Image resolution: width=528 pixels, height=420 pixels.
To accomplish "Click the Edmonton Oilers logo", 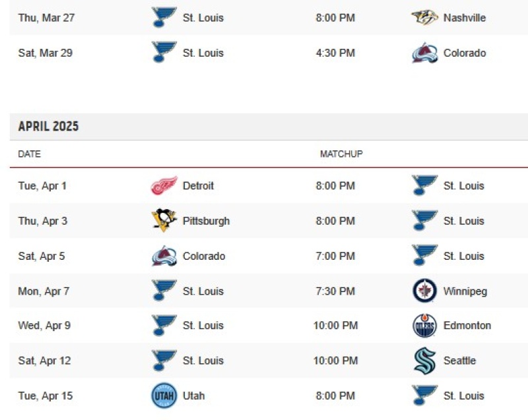I will pyautogui.click(x=424, y=326).
